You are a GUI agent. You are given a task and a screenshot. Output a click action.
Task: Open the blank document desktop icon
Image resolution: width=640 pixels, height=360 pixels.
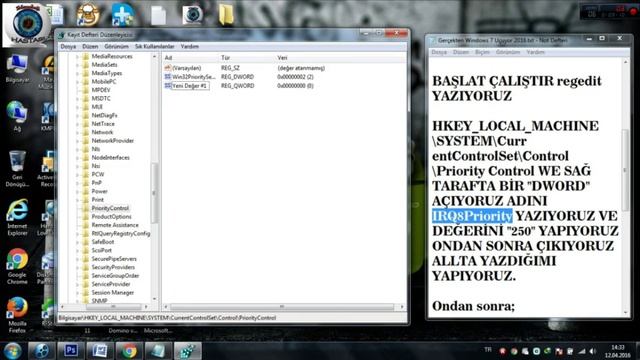pyautogui.click(x=158, y=16)
